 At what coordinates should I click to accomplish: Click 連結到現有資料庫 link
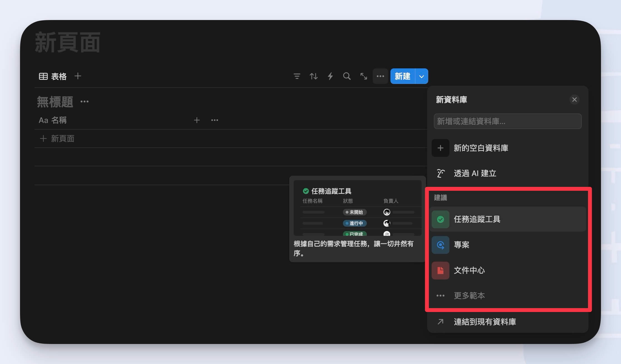[484, 322]
